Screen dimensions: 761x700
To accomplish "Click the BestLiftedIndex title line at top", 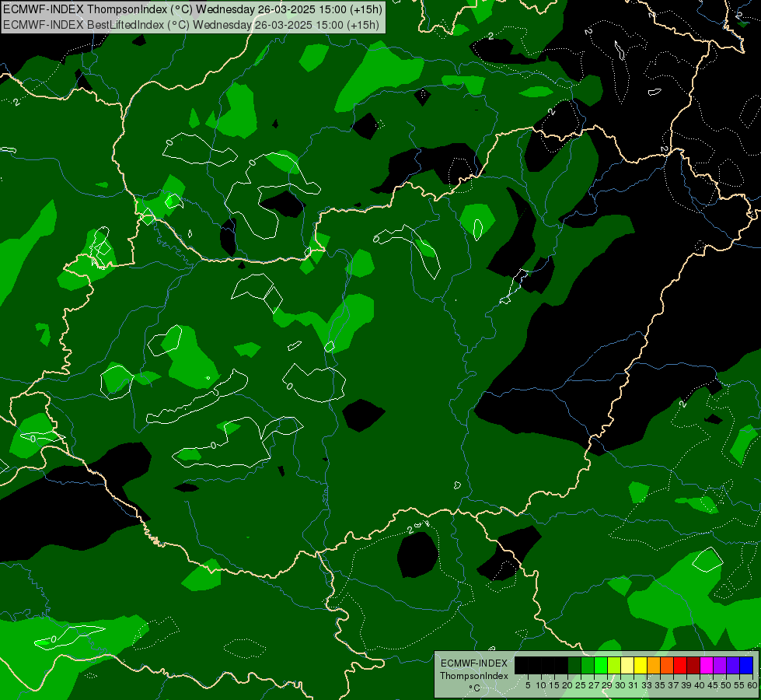I will (x=191, y=25).
